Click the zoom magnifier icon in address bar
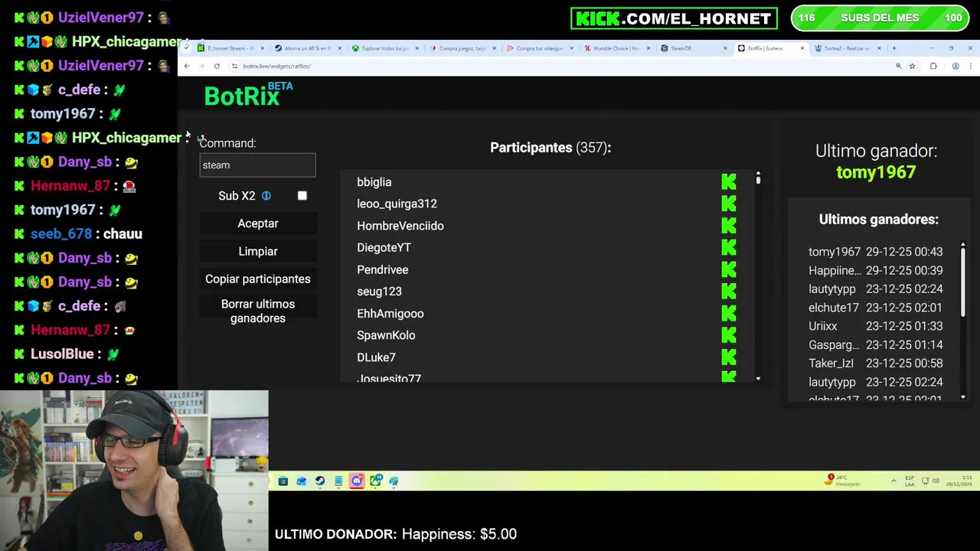The width and height of the screenshot is (980, 551). click(x=899, y=66)
